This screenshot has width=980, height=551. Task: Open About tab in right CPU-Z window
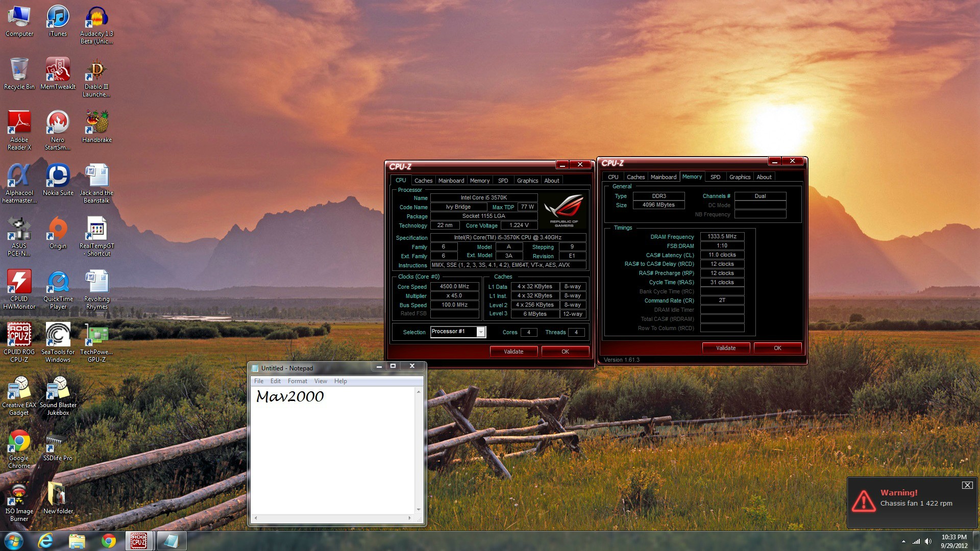[764, 177]
